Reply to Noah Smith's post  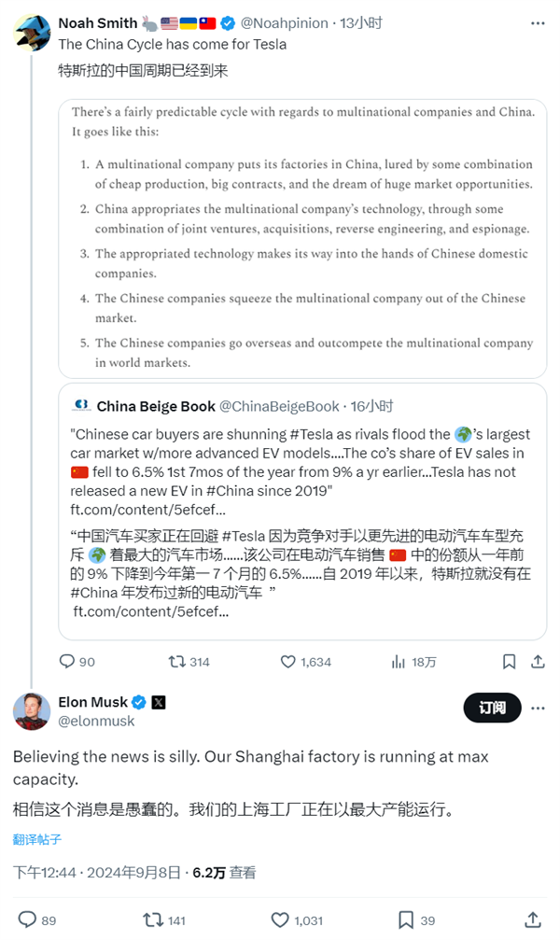[66, 661]
